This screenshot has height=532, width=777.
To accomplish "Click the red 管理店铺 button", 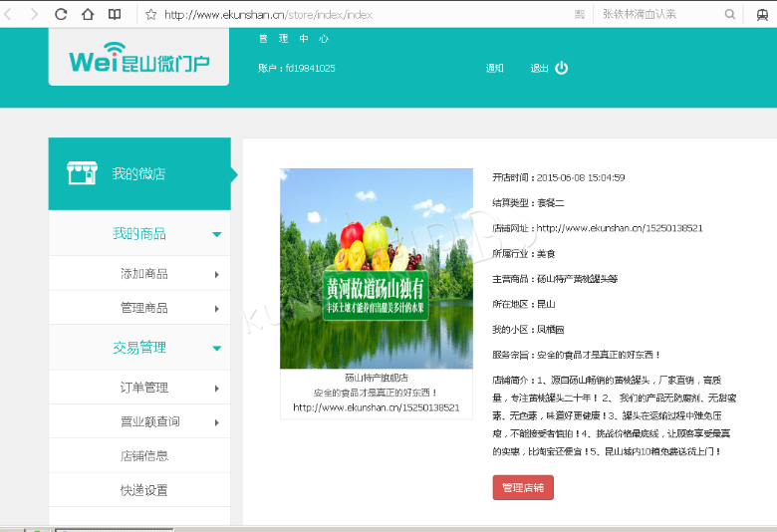I will pyautogui.click(x=523, y=488).
